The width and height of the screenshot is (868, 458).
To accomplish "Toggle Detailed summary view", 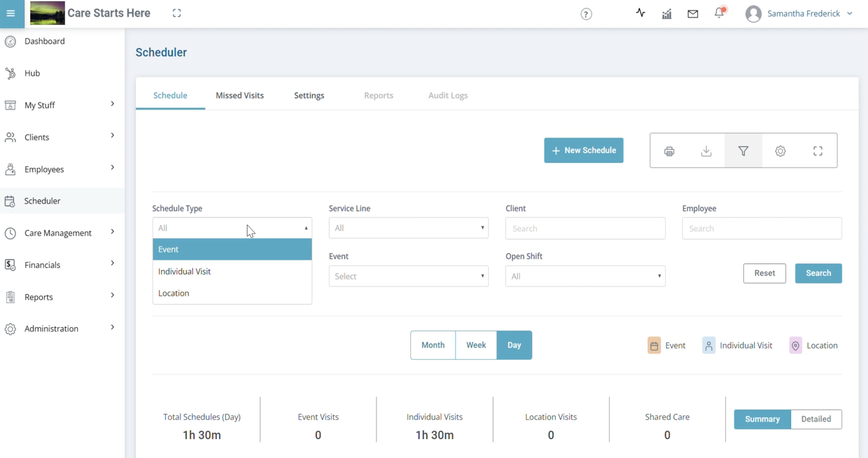I will (816, 419).
